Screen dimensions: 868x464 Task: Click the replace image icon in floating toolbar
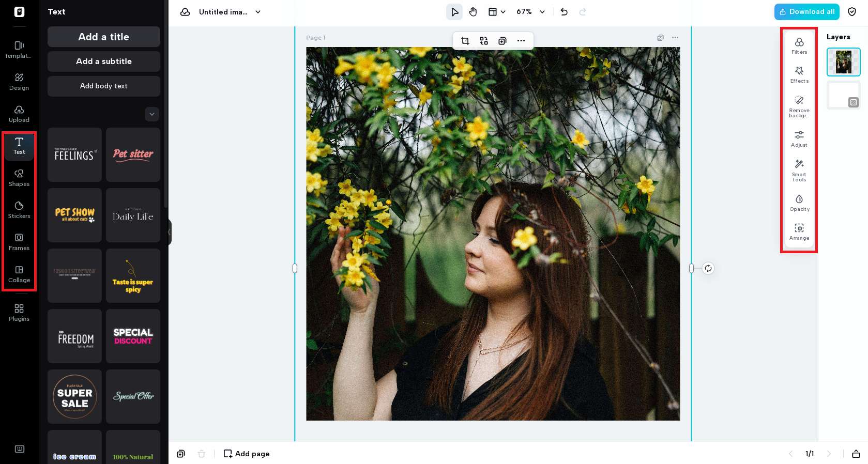point(484,41)
